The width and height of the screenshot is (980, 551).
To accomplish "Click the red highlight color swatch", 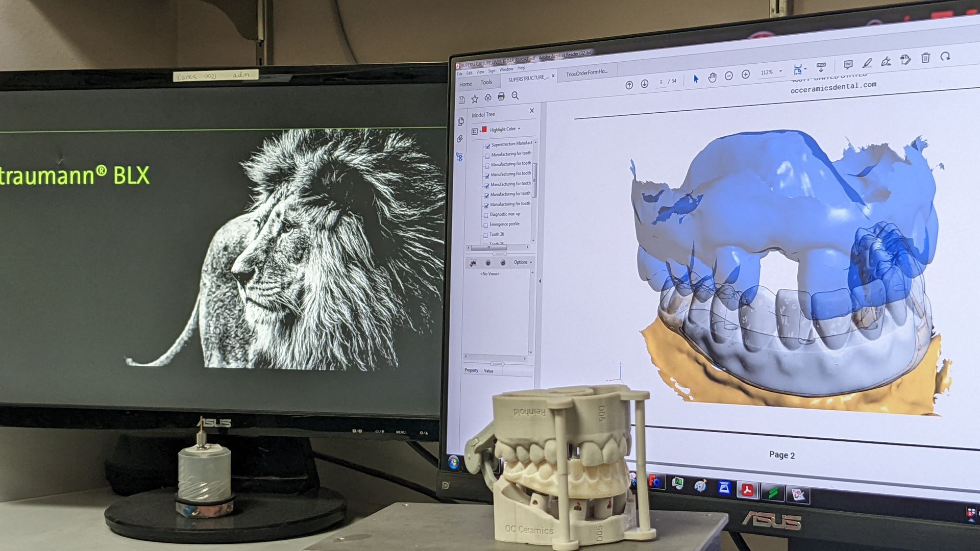I will click(484, 130).
